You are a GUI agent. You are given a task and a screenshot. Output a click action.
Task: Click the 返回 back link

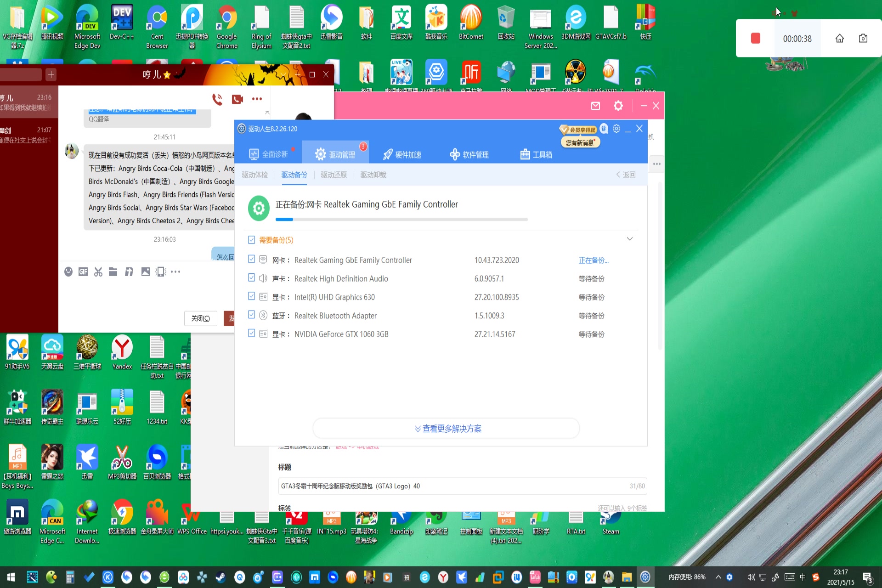[626, 175]
